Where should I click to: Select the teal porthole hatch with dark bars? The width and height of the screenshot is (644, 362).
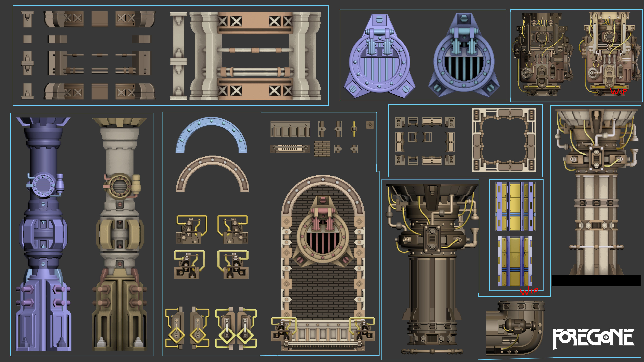464,55
